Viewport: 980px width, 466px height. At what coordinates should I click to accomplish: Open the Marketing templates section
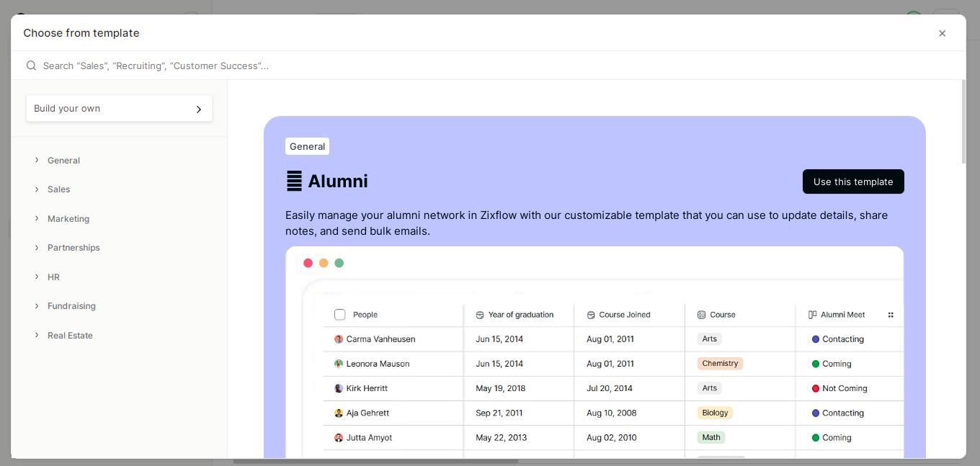coord(68,218)
